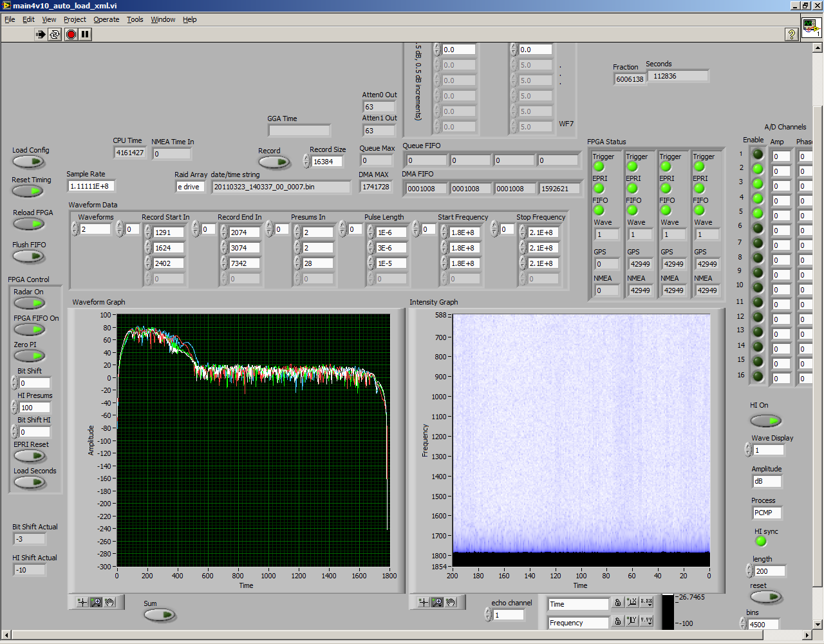The width and height of the screenshot is (824, 644).
Task: Open the Operate menu
Action: click(x=106, y=19)
